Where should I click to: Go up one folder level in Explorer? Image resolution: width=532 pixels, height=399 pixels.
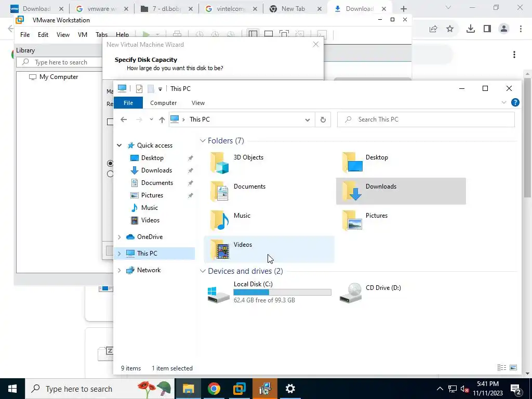pos(162,119)
